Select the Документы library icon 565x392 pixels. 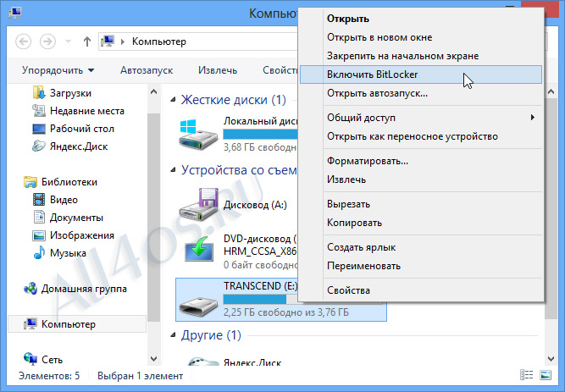tap(39, 218)
